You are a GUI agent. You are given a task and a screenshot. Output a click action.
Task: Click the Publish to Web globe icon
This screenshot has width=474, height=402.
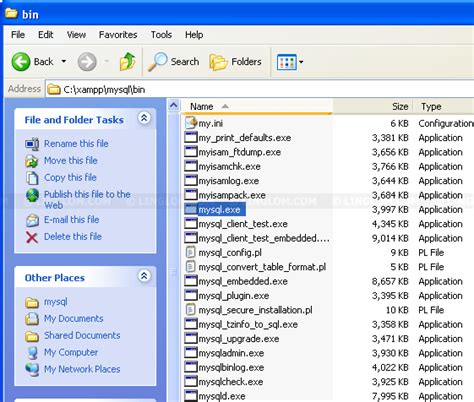click(32, 195)
